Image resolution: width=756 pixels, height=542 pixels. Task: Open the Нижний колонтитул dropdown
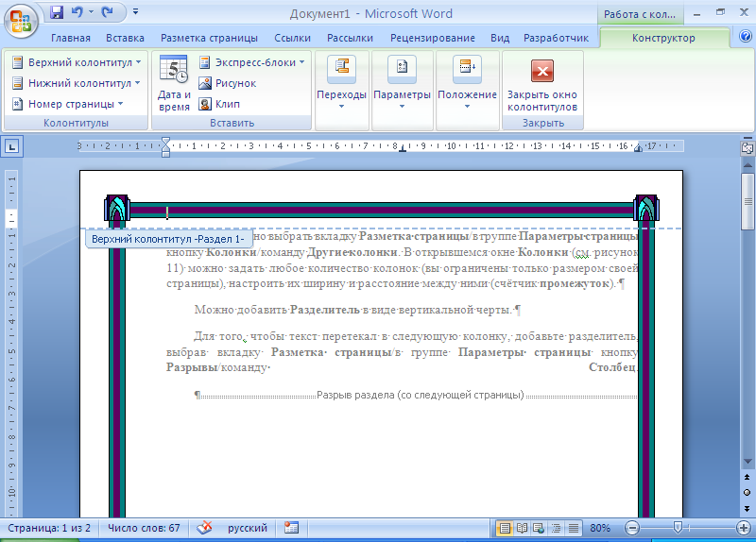click(x=77, y=83)
